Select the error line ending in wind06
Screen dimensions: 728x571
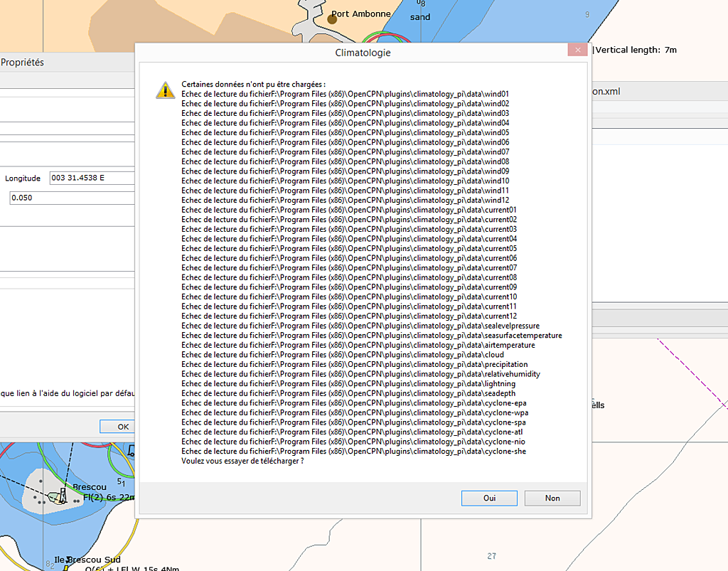(x=345, y=142)
